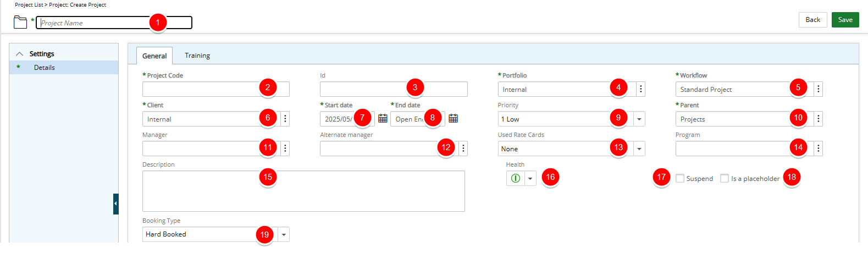Switch to the General tab
The width and height of the screenshot is (868, 253).
tap(154, 56)
